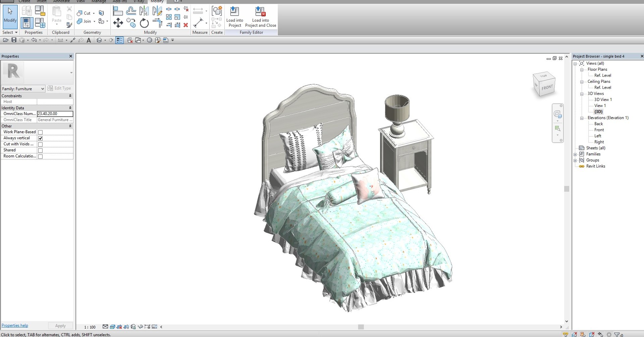Open the Family: Furniture dropdown
Image resolution: width=644 pixels, height=337 pixels.
[23, 89]
